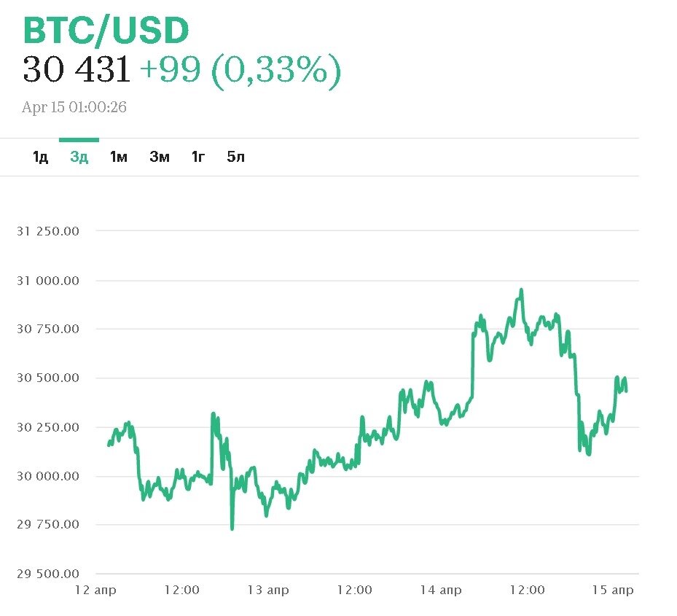Image resolution: width=677 pixels, height=616 pixels.
Task: Select the 1д time range tab
Action: tap(40, 157)
